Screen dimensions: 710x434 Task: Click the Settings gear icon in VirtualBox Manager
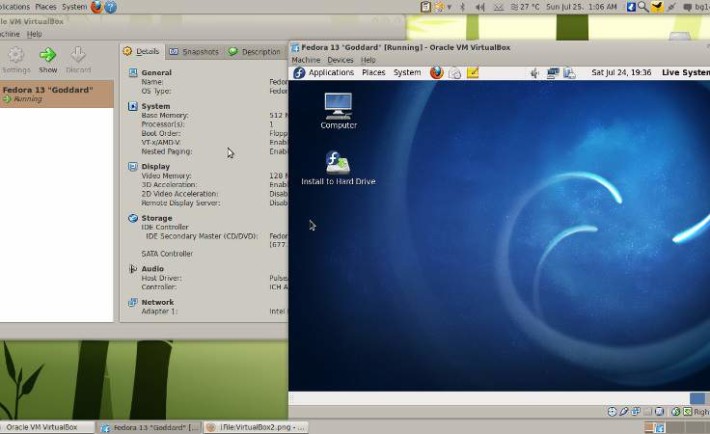16,55
